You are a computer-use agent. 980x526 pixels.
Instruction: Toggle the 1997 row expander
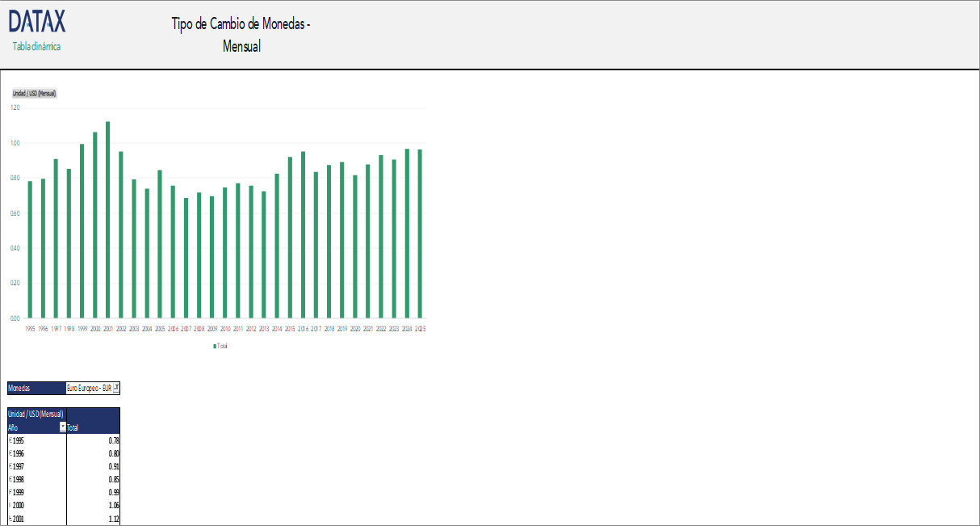(x=10, y=466)
